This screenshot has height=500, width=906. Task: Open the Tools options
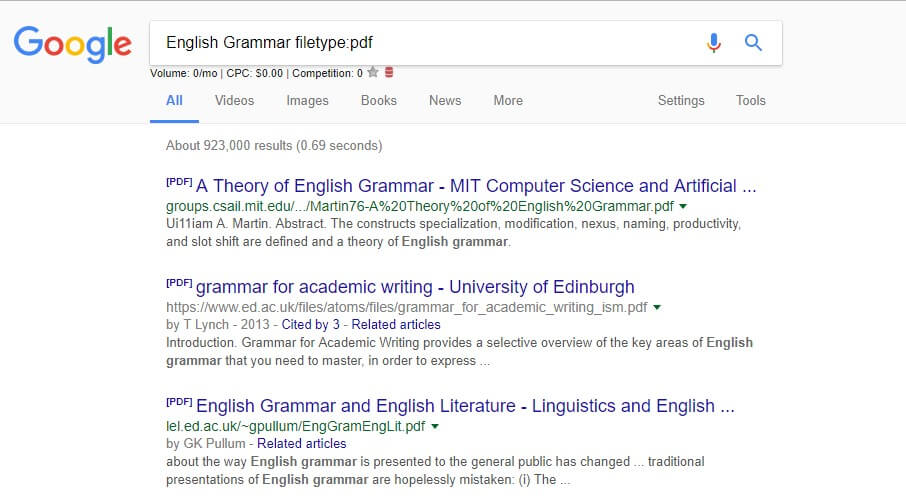pyautogui.click(x=750, y=100)
